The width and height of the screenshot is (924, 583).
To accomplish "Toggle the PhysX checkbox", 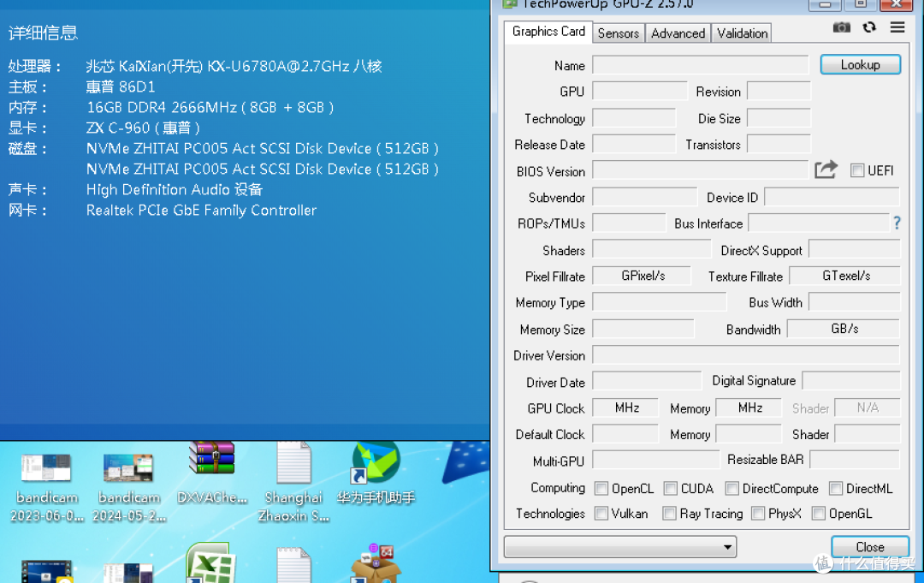I will pyautogui.click(x=758, y=514).
